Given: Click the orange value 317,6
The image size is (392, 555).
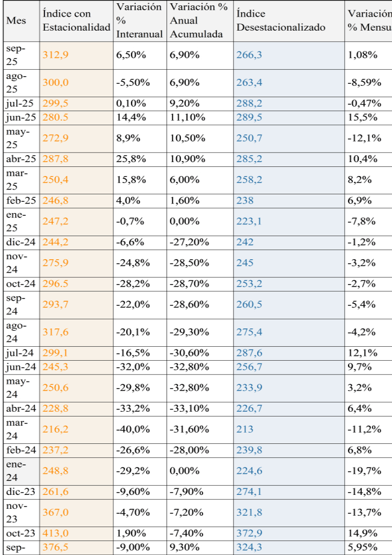Looking at the screenshot, I should [55, 332].
